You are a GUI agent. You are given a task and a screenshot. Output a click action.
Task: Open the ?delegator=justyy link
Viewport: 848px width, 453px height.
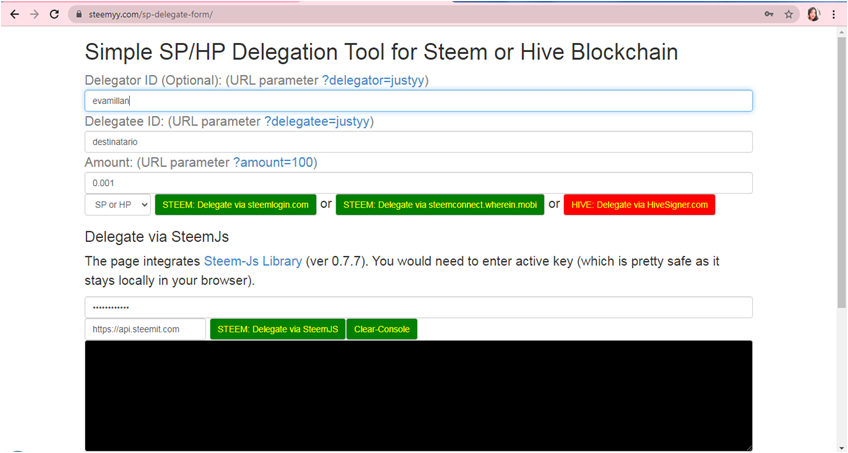click(373, 81)
